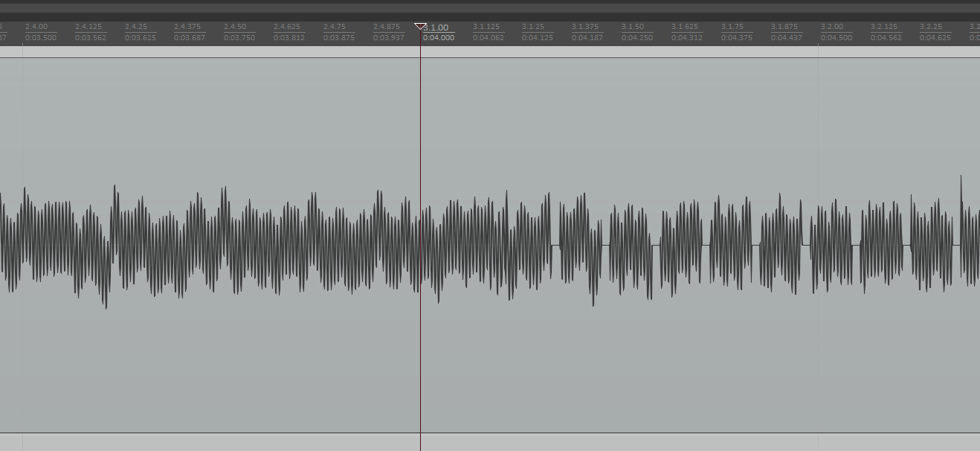Select the time label 0:04.500
980x451 pixels.
point(836,37)
